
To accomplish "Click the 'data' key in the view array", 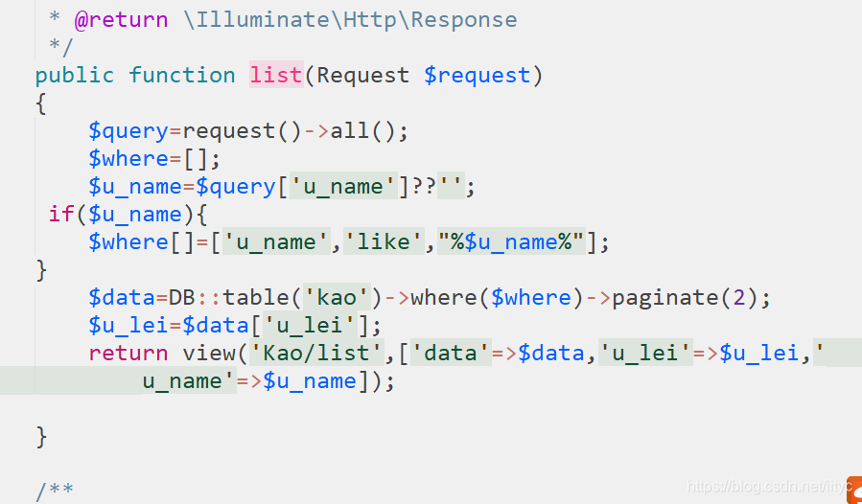I will coord(451,353).
